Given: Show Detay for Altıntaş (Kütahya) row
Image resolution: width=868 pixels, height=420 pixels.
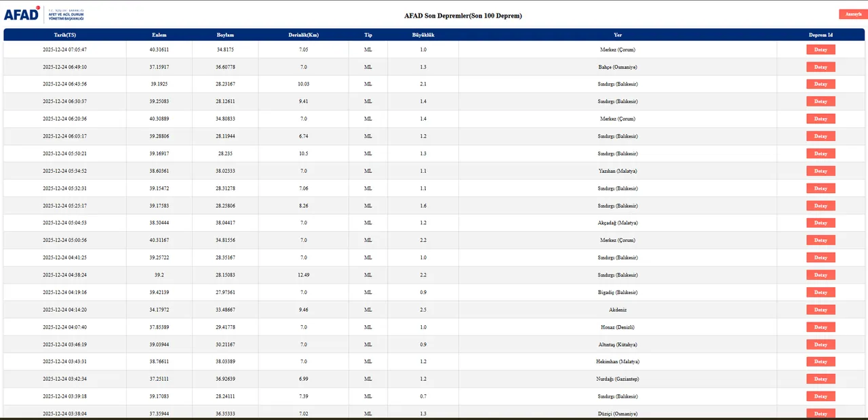Looking at the screenshot, I should click(x=821, y=344).
